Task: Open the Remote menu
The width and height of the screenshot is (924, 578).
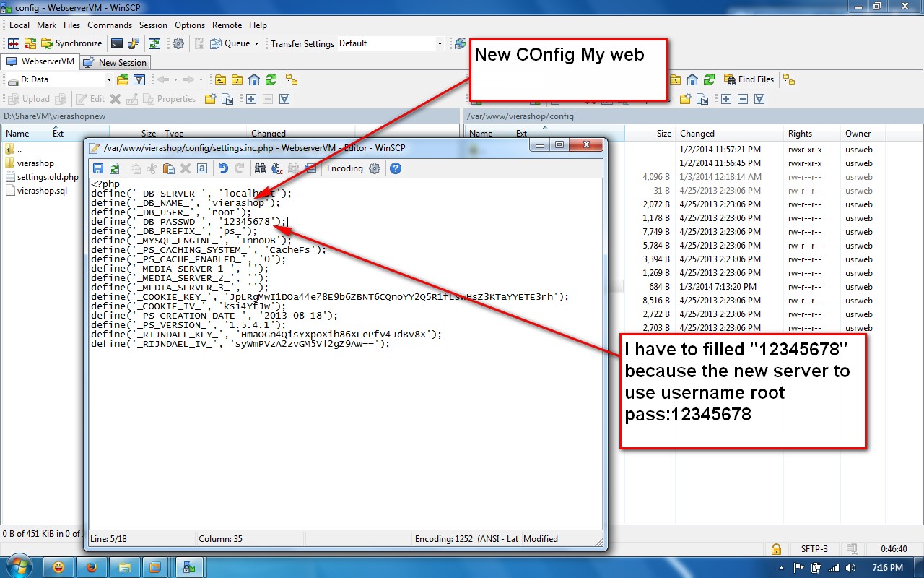Action: coord(227,25)
